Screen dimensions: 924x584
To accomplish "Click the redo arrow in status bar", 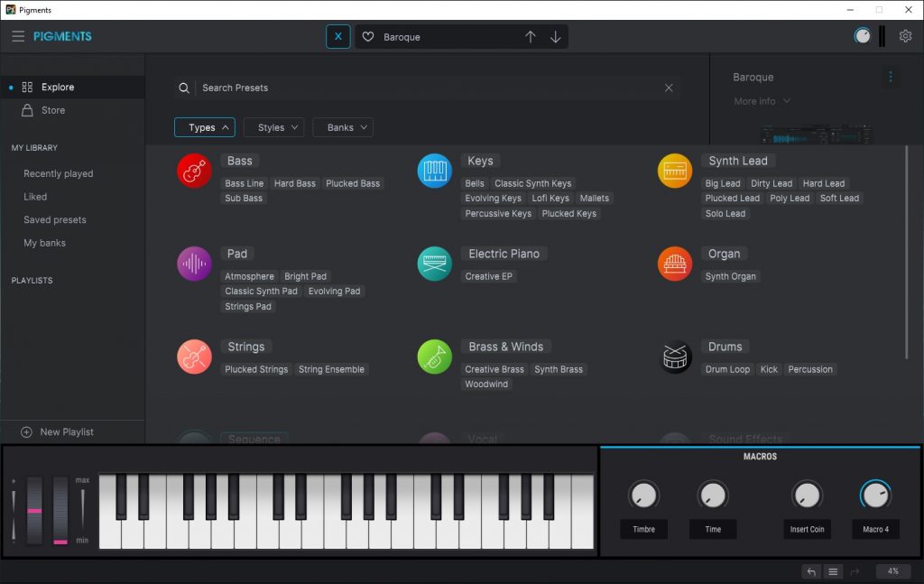I will click(855, 571).
